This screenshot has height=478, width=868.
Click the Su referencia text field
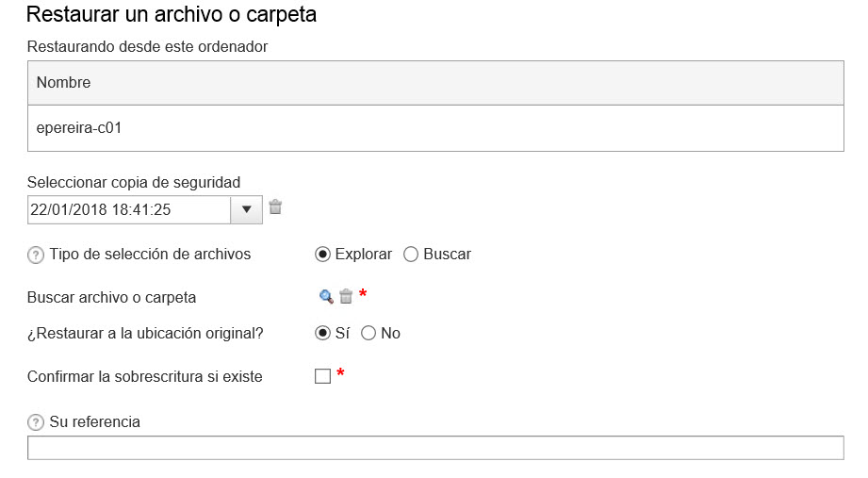pyautogui.click(x=435, y=448)
